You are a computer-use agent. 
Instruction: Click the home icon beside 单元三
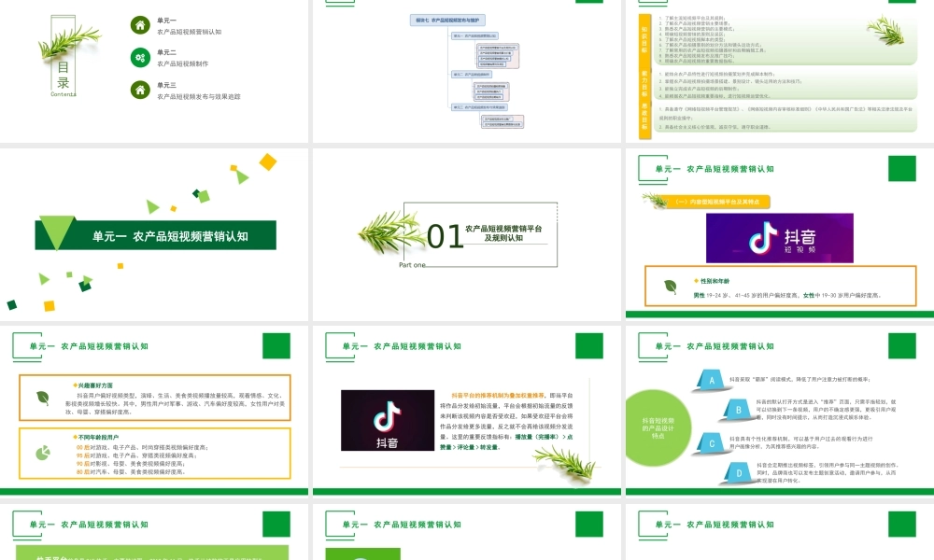click(139, 90)
